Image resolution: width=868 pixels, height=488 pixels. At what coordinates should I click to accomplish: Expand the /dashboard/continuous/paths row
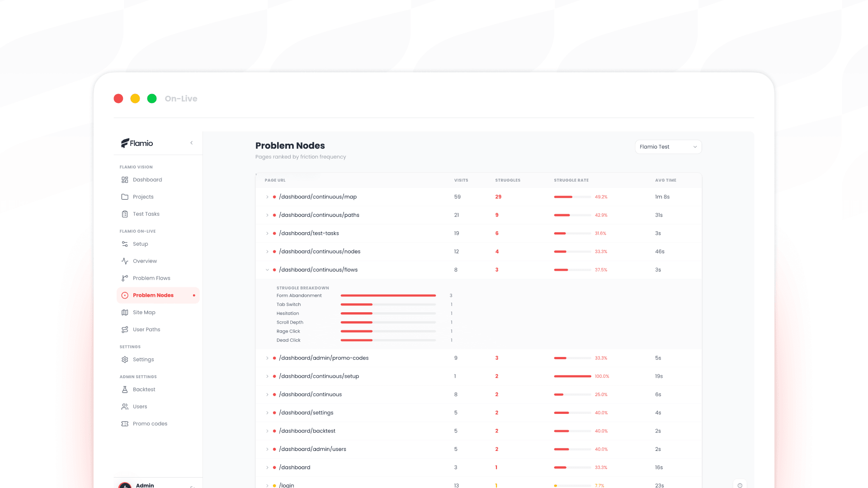[x=267, y=215]
